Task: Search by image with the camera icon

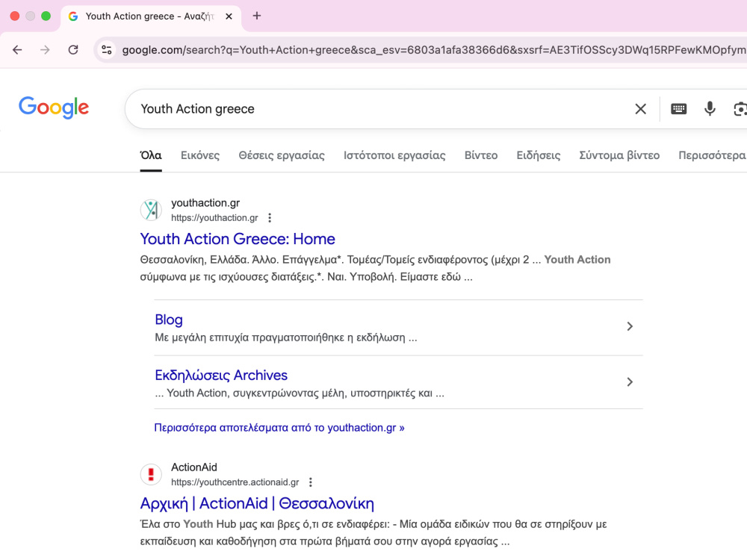Action: tap(740, 109)
